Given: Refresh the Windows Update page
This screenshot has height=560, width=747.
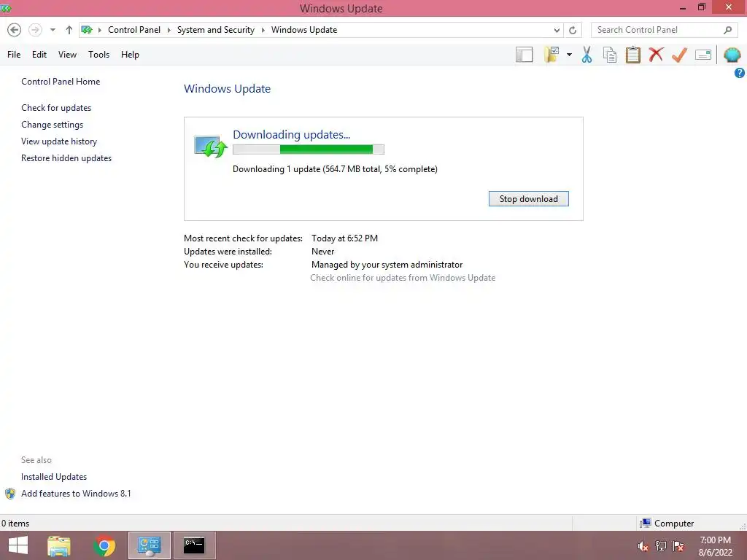Looking at the screenshot, I should click(573, 31).
